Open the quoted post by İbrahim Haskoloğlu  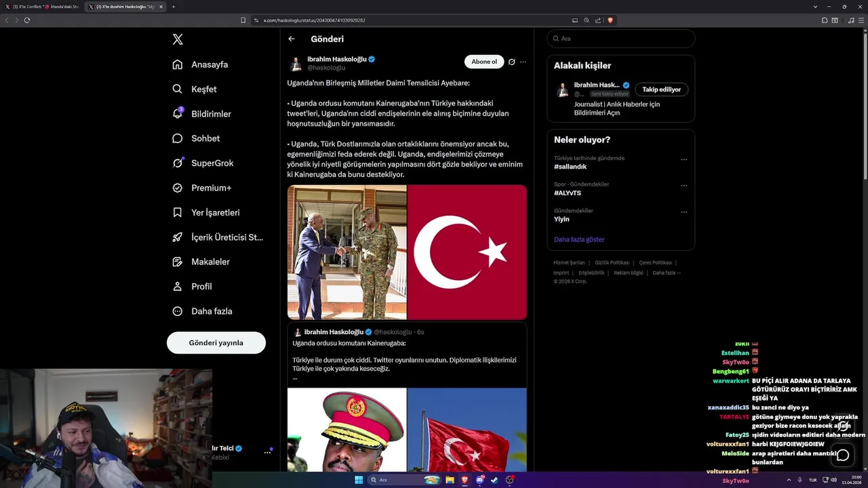407,397
